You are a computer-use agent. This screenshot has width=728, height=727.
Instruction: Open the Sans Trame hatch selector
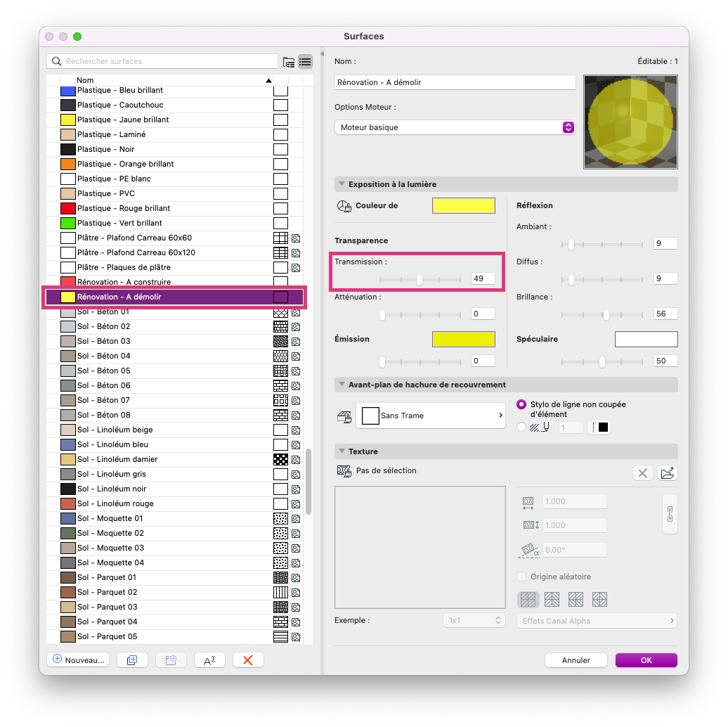click(x=430, y=416)
